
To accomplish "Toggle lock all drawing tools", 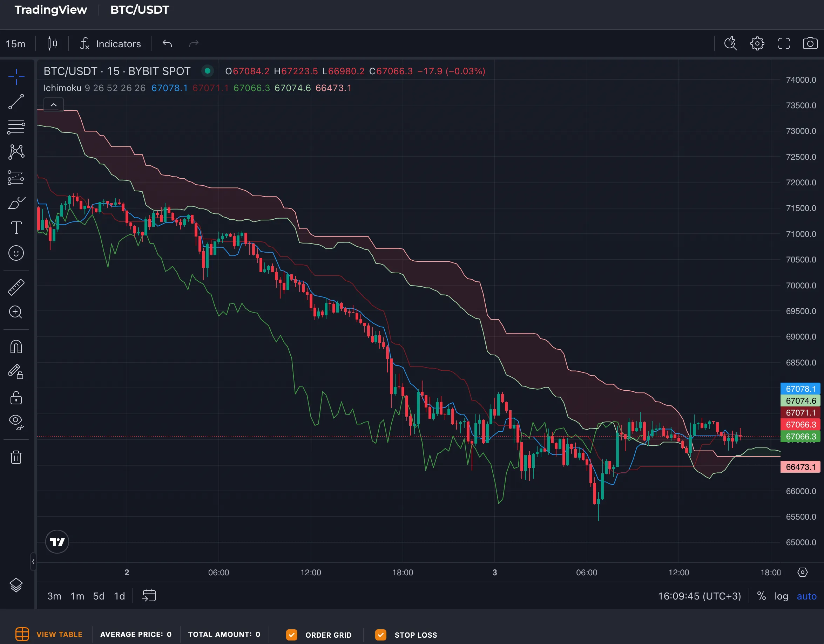I will 16,397.
